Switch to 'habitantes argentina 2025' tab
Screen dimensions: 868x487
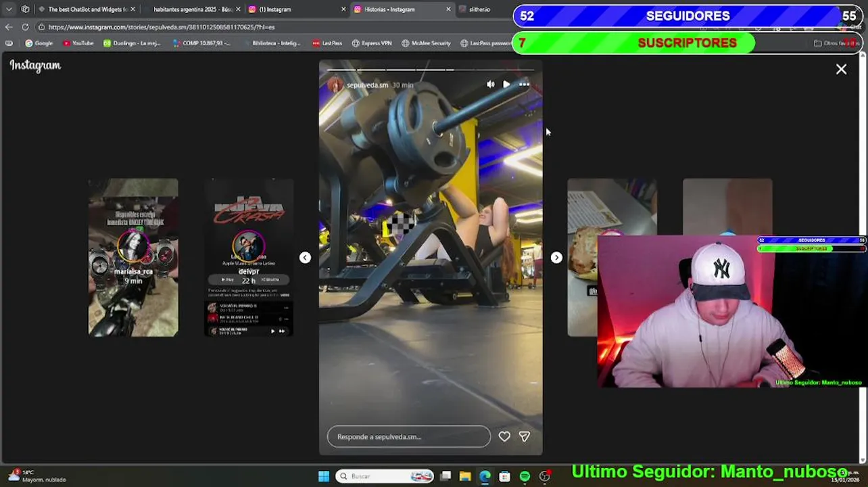192,9
